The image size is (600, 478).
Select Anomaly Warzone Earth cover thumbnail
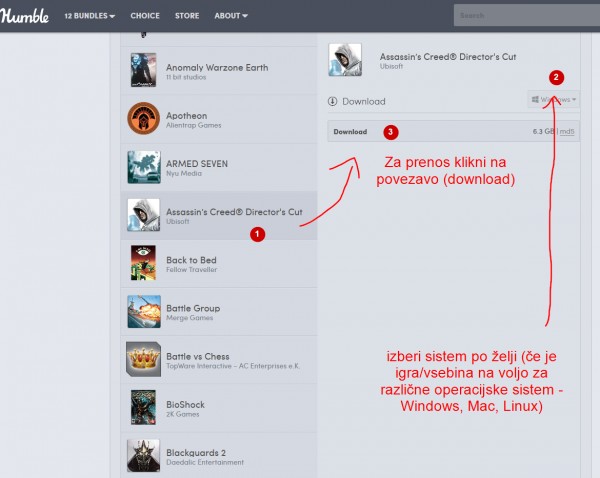click(143, 70)
